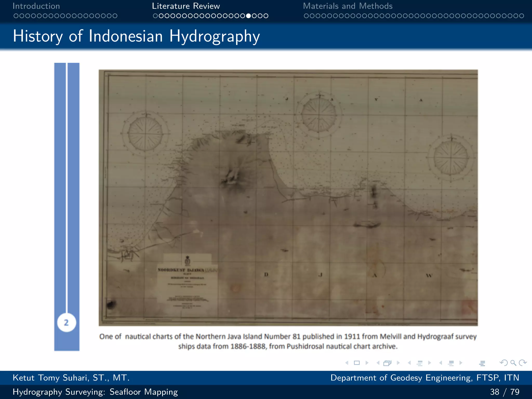The image size is (532, 399).
Task: Go to previous slide using left arrow
Action: coord(347,363)
